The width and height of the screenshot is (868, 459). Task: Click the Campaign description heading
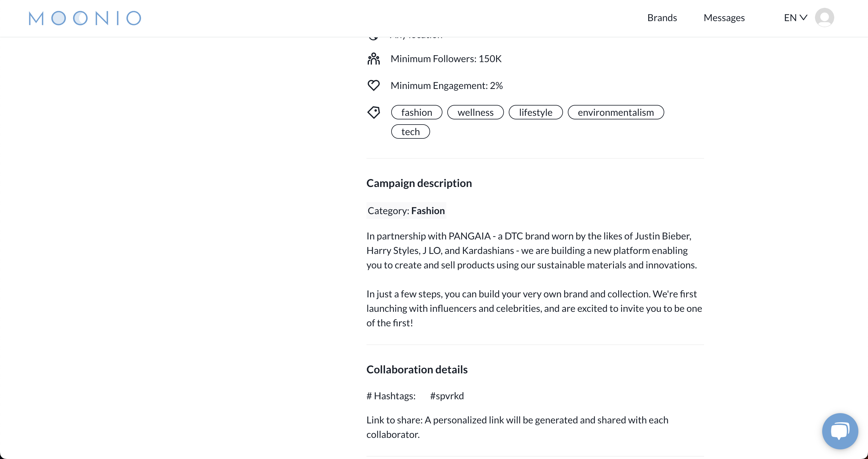pos(419,183)
